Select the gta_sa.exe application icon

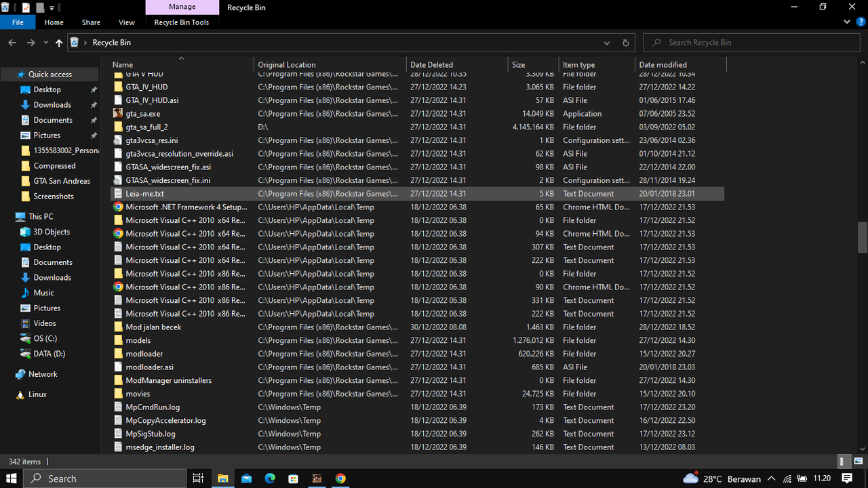(118, 114)
